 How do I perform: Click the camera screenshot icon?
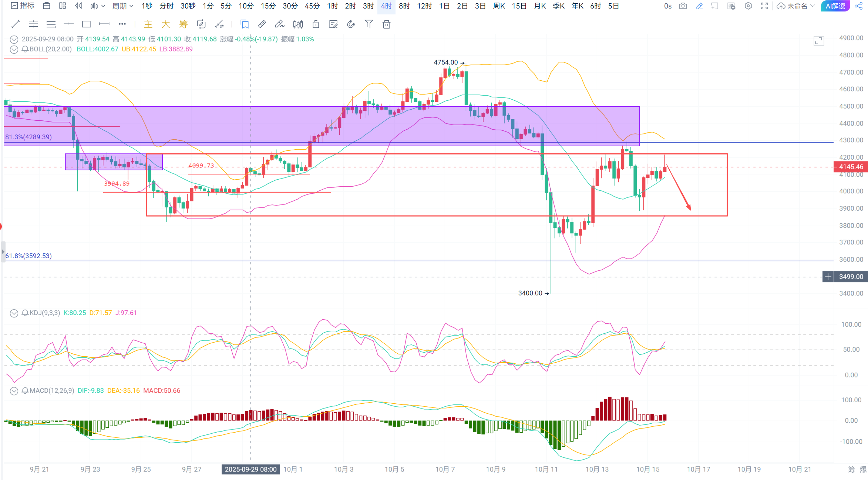683,6
